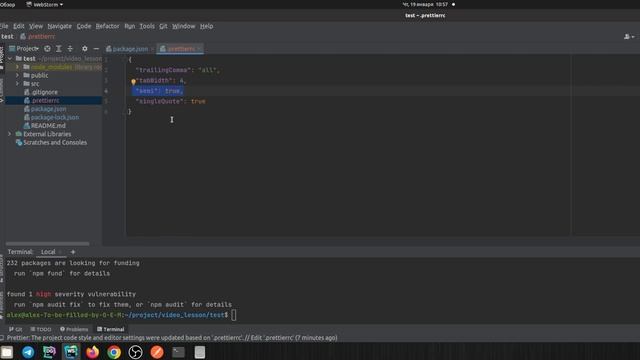Launch Google Chrome from the dock
Viewport: 640px width, 360px height.
coord(114,352)
